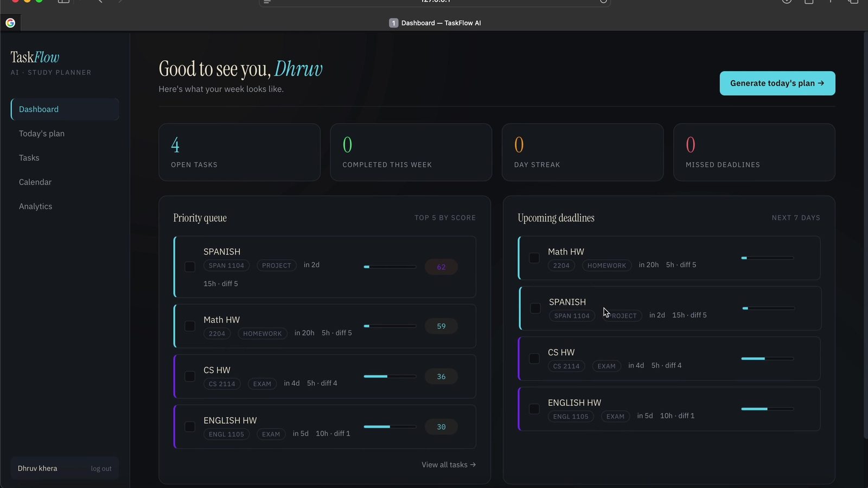Click the score badge 59 on Math HW
The height and width of the screenshot is (488, 868).
441,326
